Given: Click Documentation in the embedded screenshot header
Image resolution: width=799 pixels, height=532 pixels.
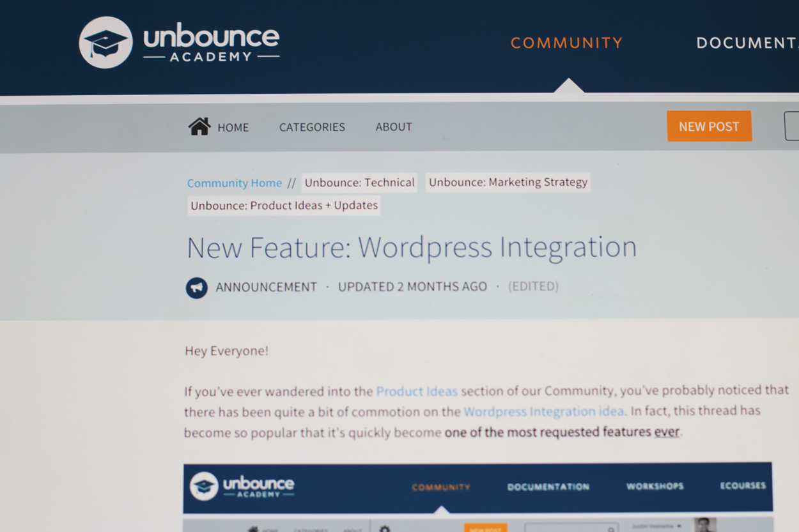Looking at the screenshot, I should tap(548, 487).
